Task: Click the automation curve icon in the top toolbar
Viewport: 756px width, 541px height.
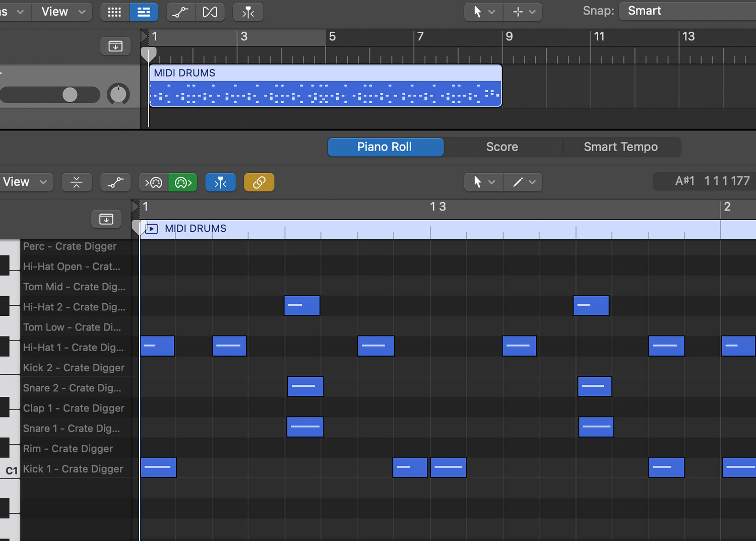Action: coord(180,12)
